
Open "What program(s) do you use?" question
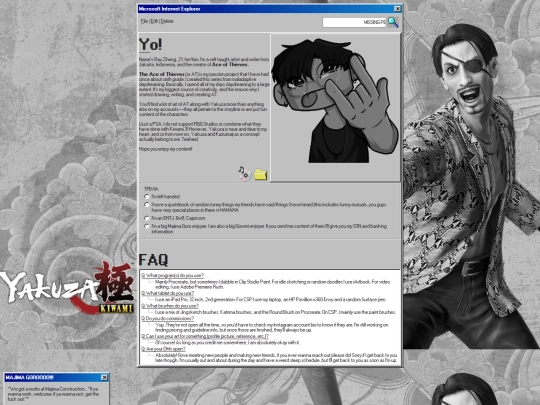(x=173, y=276)
